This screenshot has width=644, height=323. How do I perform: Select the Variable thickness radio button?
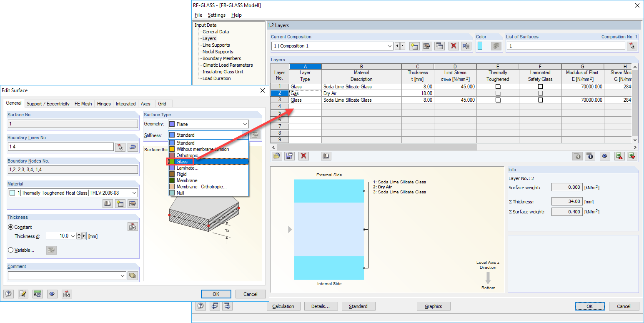(11, 250)
